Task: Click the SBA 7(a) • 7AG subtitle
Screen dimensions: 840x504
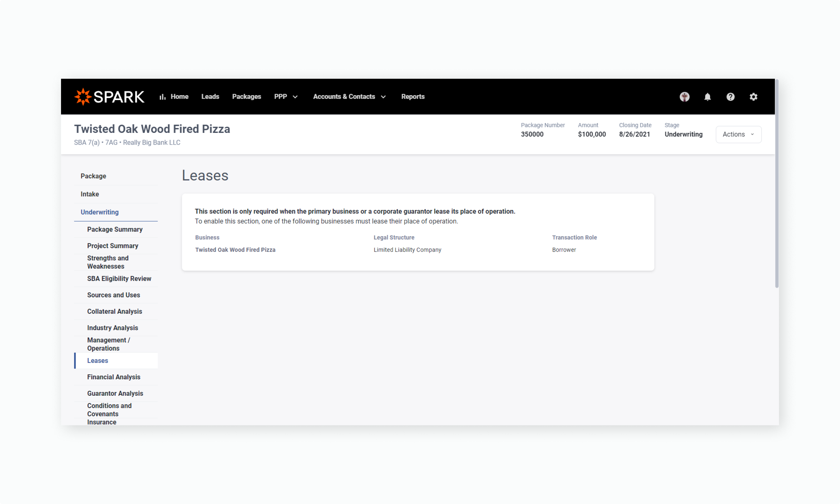Action: pos(127,143)
